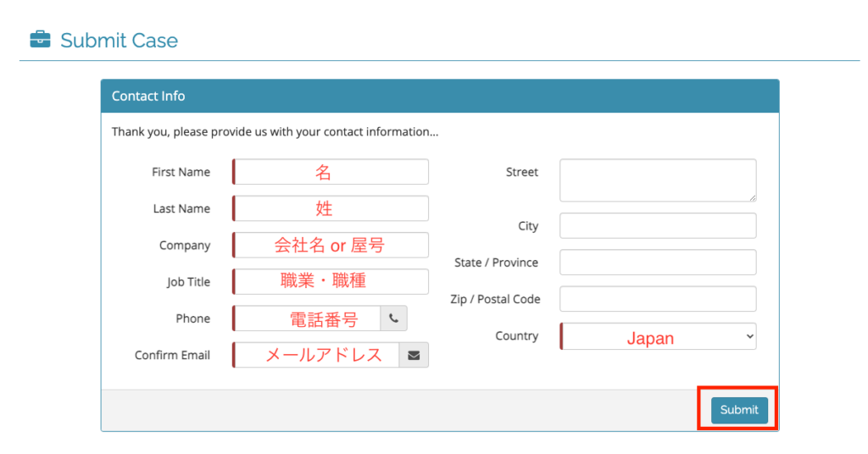The image size is (868, 454).
Task: Focus the City input field
Action: (658, 226)
